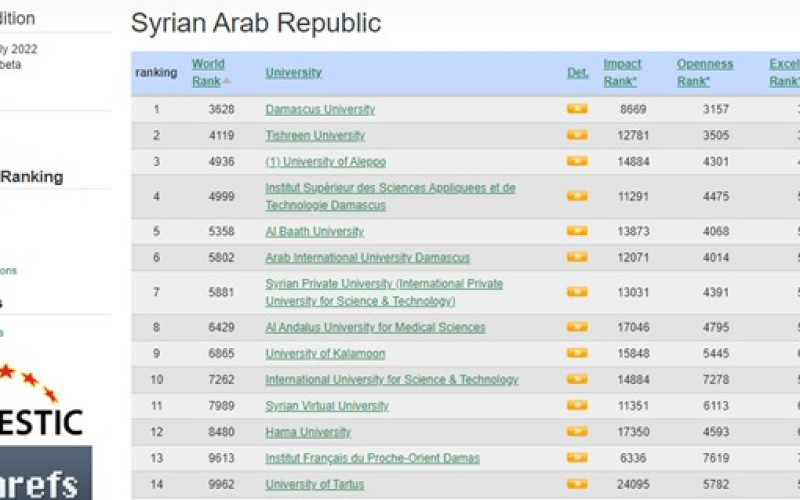The height and width of the screenshot is (500, 800).
Task: Click the Majestic logo in the sidebar
Action: click(x=45, y=408)
